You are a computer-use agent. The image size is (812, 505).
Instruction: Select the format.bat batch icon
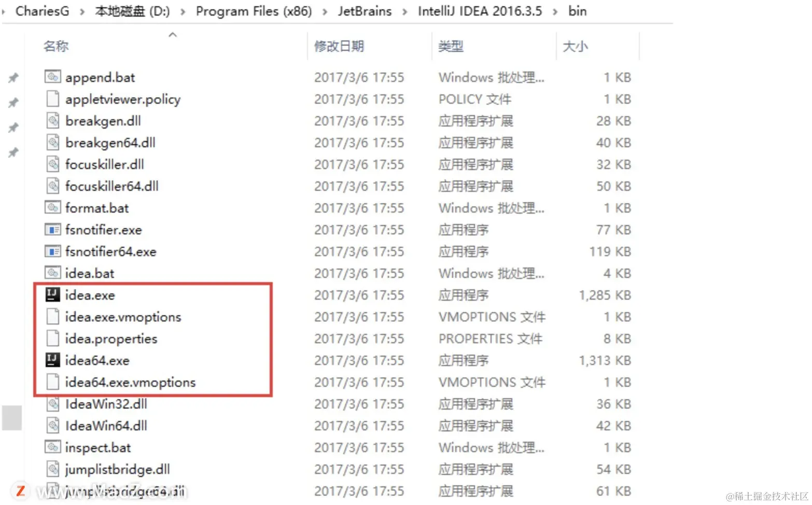tap(52, 208)
